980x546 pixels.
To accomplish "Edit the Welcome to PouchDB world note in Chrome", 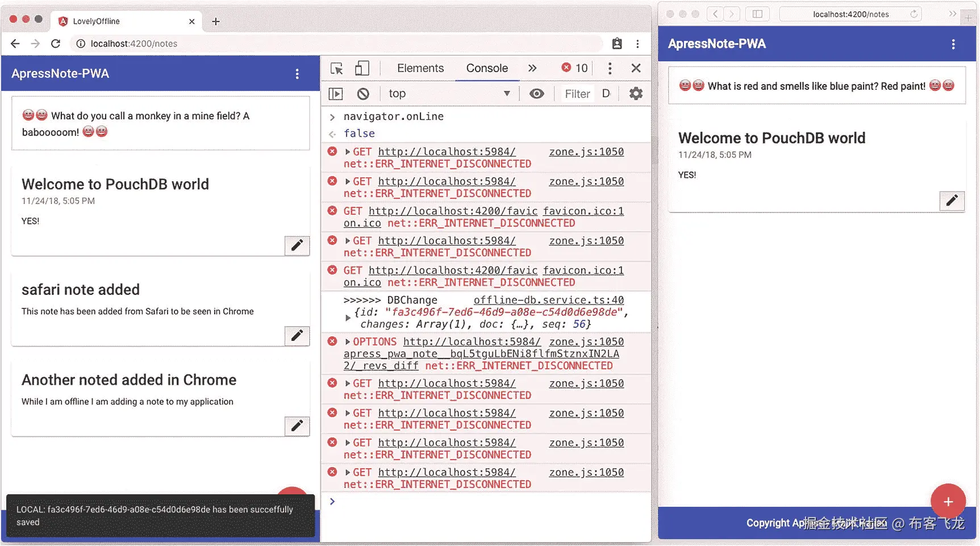I will tap(297, 245).
